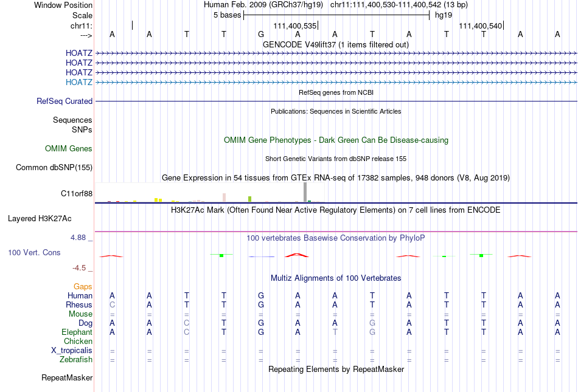Click the G base in the reference sequence row
578x392 pixels.
[x=261, y=34]
